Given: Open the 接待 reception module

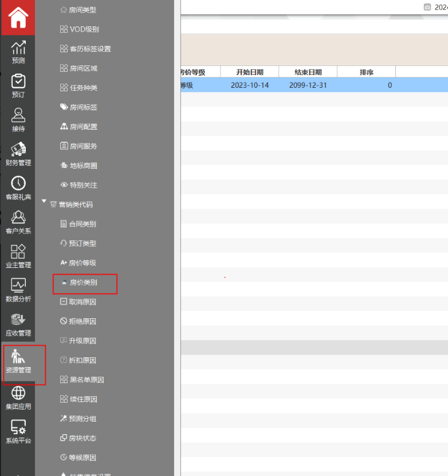Looking at the screenshot, I should tap(18, 120).
